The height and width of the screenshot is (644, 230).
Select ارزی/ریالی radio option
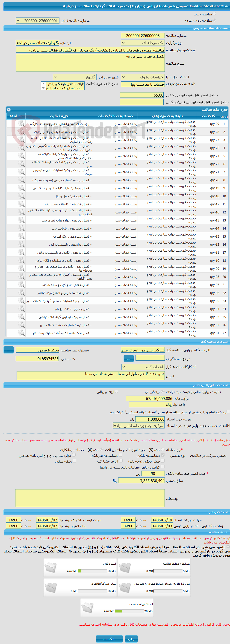pyautogui.click(x=163, y=391)
